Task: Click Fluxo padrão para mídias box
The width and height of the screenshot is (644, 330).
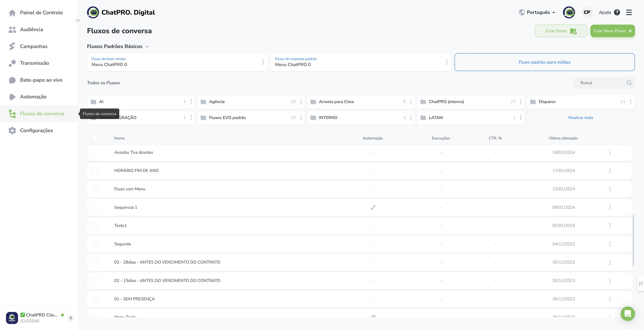Action: (544, 62)
